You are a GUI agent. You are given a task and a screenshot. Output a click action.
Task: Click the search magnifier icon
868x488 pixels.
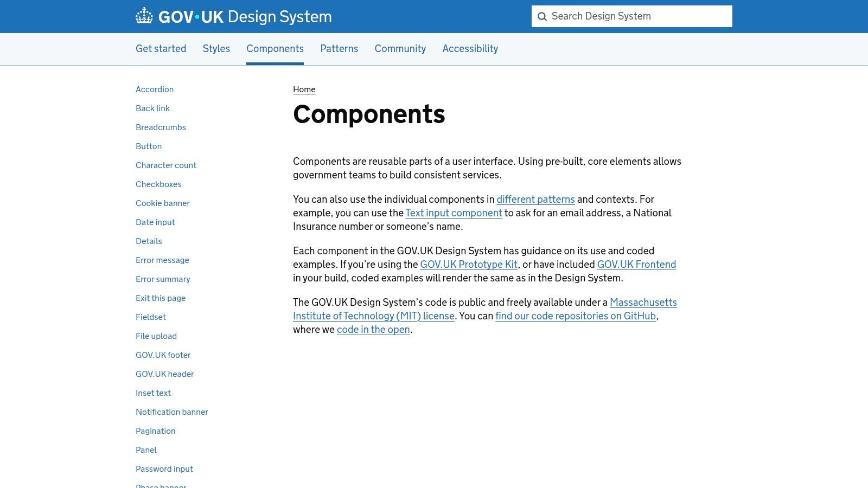tap(542, 17)
